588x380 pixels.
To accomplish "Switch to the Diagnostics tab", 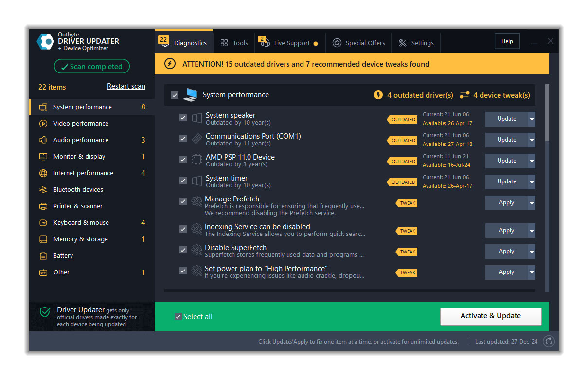I will [x=183, y=42].
